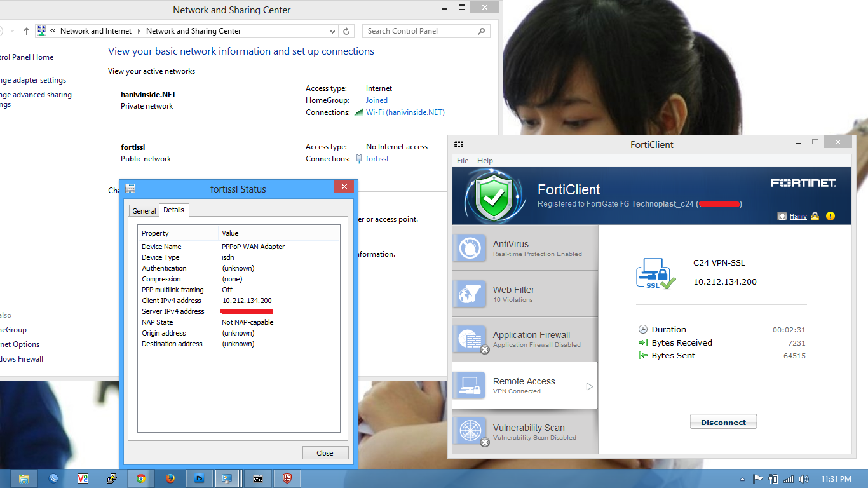Go up one level with the Up arrow
The width and height of the screenshot is (868, 488).
(26, 31)
